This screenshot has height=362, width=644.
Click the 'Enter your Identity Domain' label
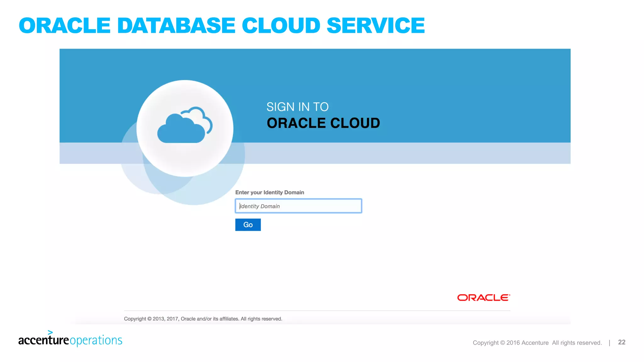click(269, 192)
